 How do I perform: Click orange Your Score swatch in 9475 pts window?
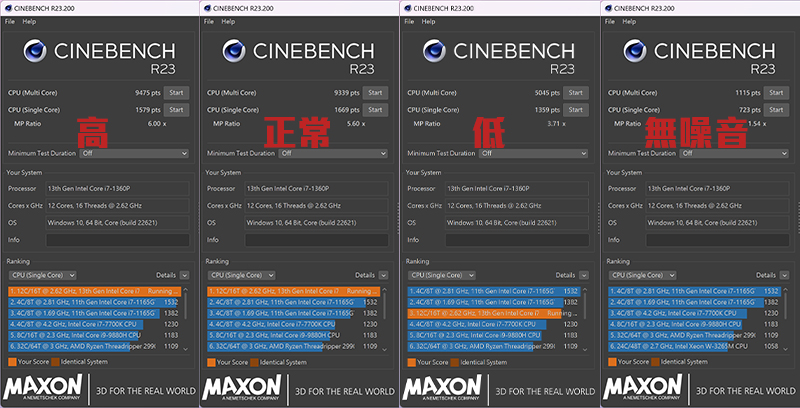coord(12,362)
